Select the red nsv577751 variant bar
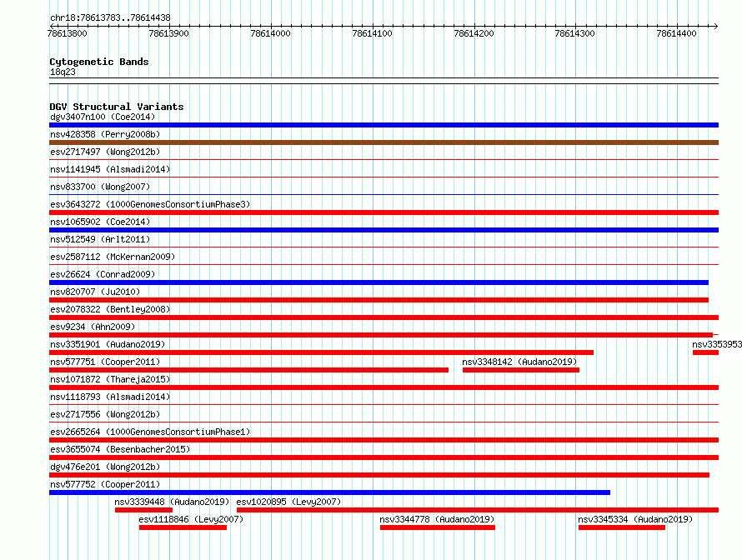742x560 pixels. 249,370
